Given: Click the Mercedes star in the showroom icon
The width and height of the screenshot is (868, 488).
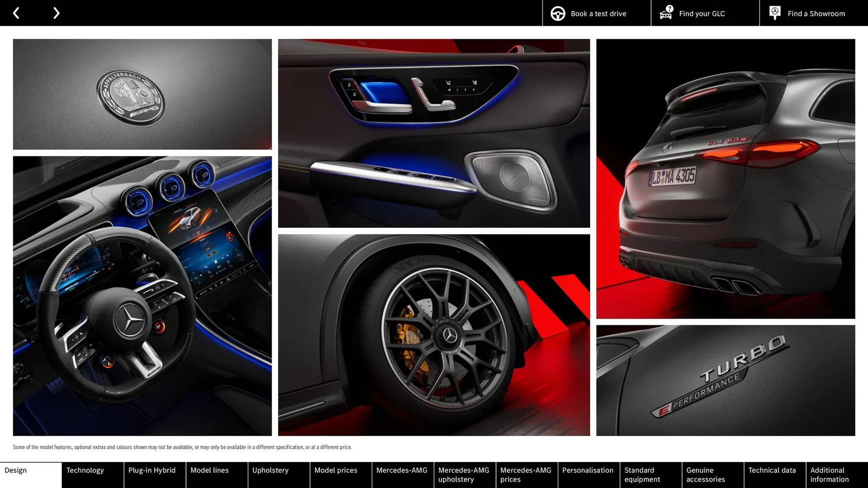Looking at the screenshot, I should [x=774, y=11].
